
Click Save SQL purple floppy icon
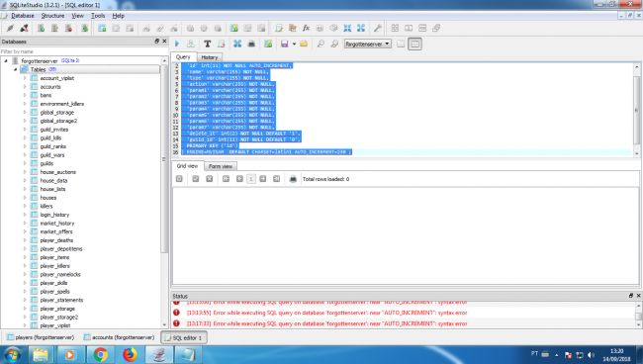coord(284,44)
